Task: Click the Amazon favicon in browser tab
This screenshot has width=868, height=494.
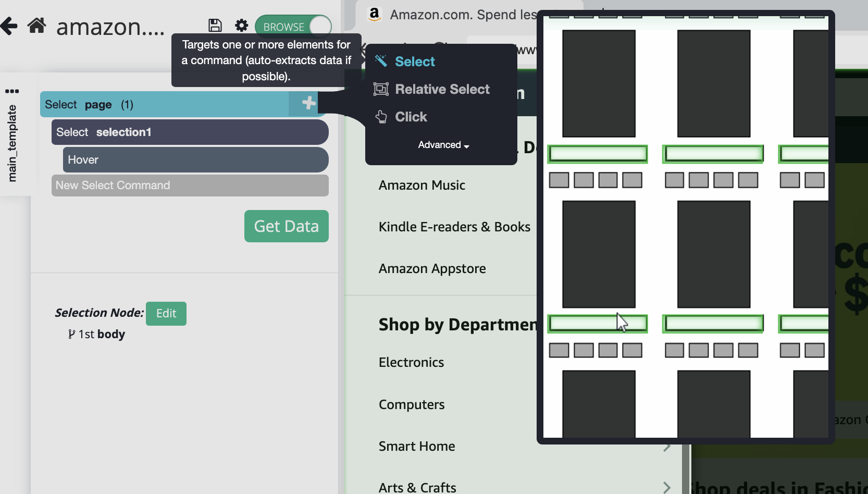Action: (x=374, y=14)
